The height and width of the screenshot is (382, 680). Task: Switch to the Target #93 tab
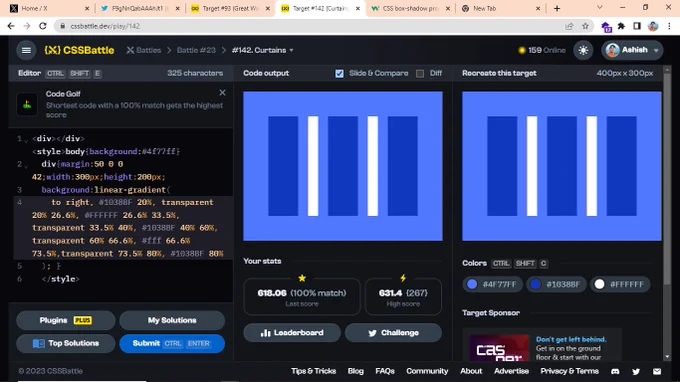[x=230, y=8]
